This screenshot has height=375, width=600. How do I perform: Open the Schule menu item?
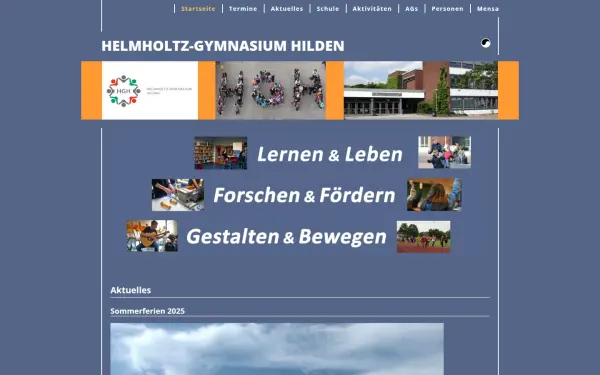(x=328, y=8)
